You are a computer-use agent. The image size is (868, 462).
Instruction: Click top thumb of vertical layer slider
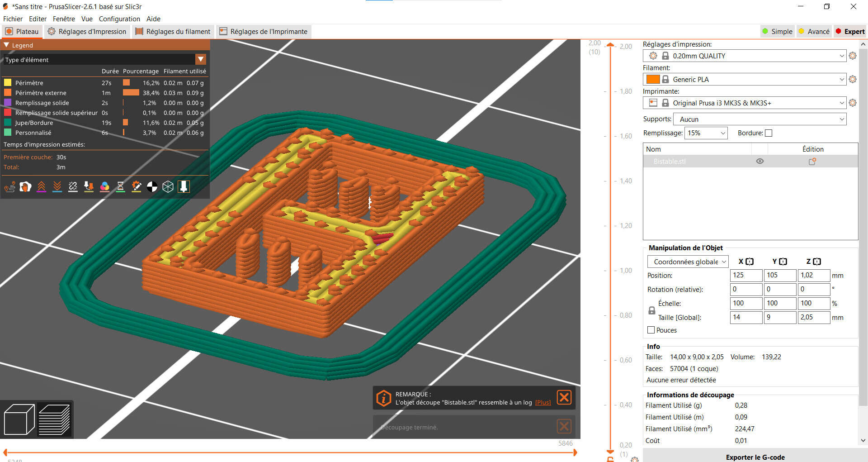coord(610,44)
